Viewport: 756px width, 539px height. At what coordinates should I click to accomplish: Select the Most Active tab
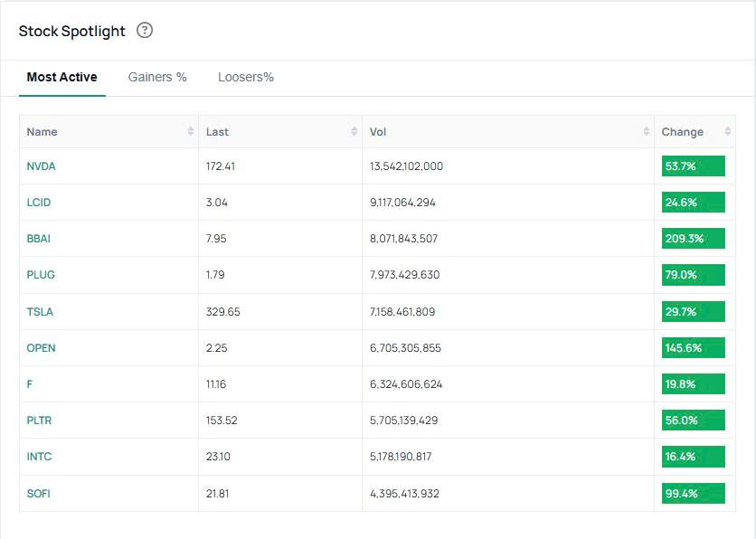click(x=61, y=77)
